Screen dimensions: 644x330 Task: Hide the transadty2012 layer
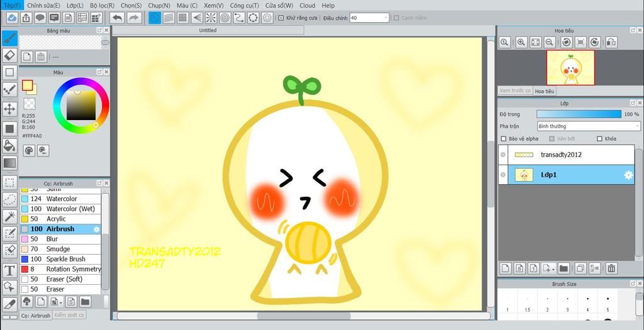[503, 155]
